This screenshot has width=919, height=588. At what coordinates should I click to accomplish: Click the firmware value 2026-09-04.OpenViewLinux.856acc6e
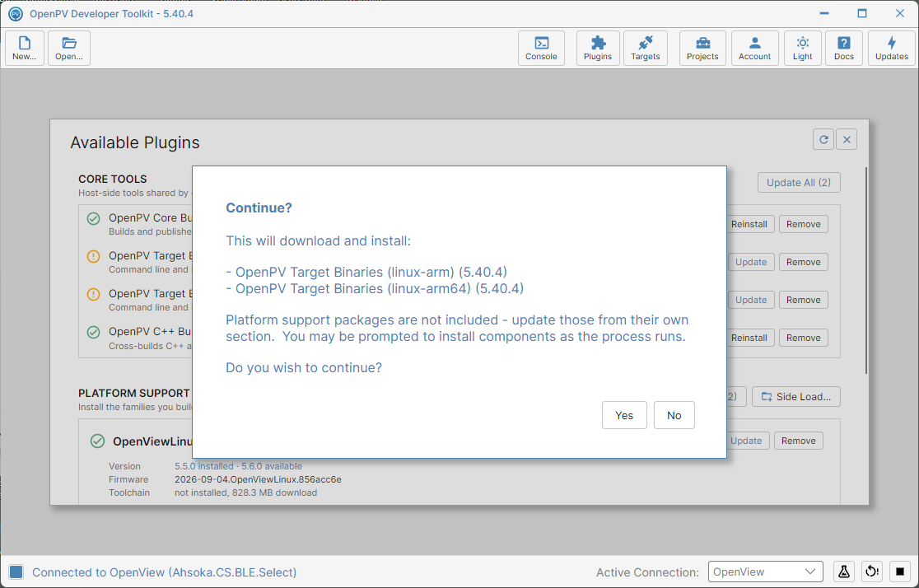(258, 479)
